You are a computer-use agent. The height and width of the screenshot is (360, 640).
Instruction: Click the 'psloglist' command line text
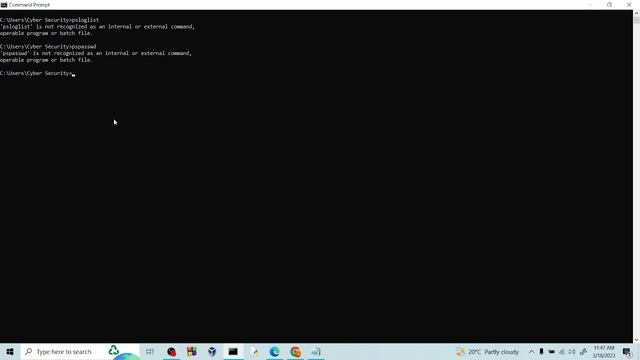(49, 20)
